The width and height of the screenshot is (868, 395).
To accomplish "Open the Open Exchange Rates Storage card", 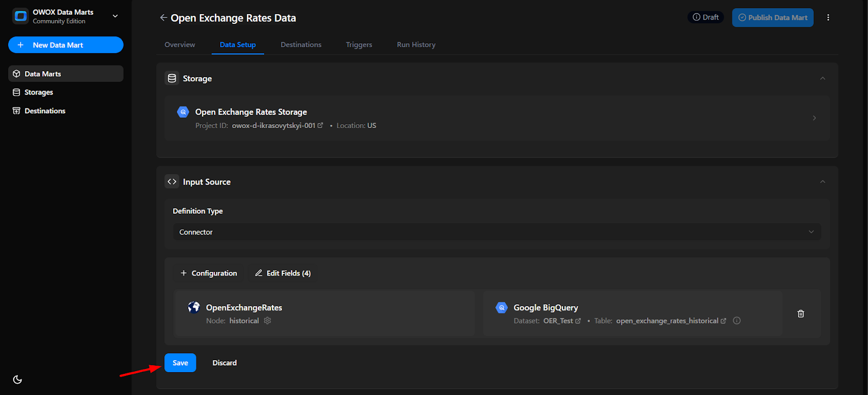I will point(497,118).
